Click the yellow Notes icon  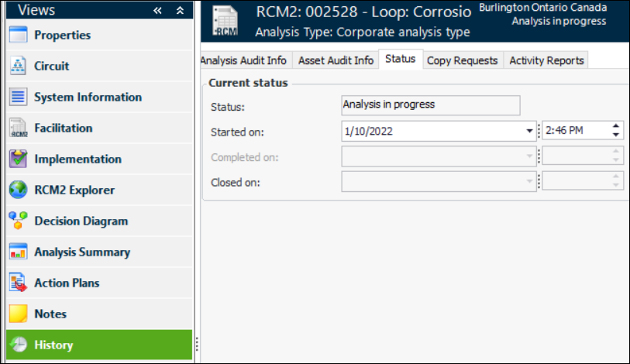pyautogui.click(x=18, y=314)
